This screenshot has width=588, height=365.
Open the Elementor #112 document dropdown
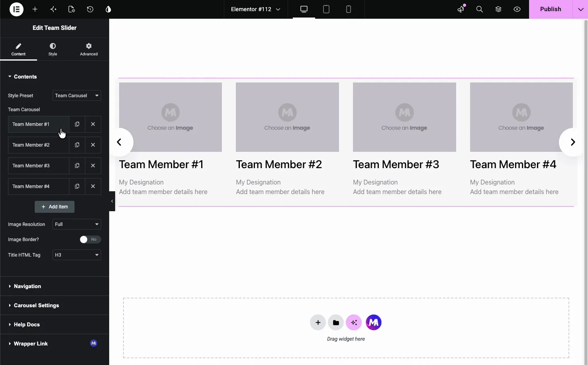pyautogui.click(x=255, y=9)
